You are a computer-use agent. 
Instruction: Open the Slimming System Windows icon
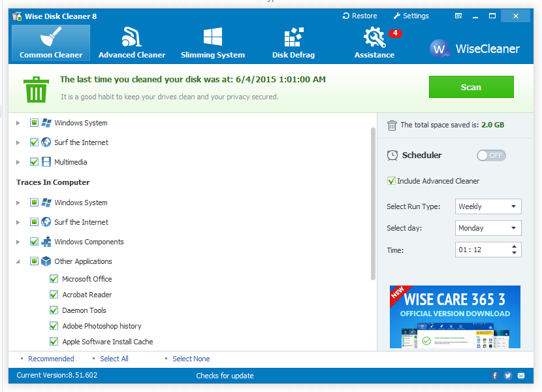tap(212, 37)
